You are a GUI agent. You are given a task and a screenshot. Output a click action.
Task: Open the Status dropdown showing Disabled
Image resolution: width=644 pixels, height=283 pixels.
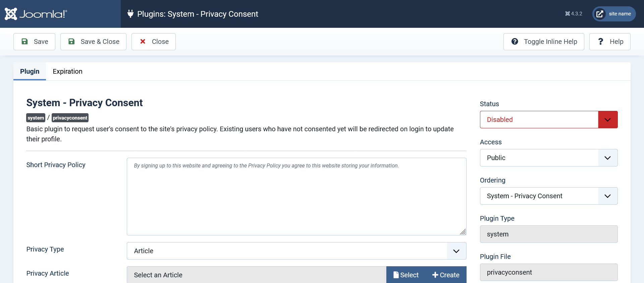pos(549,120)
